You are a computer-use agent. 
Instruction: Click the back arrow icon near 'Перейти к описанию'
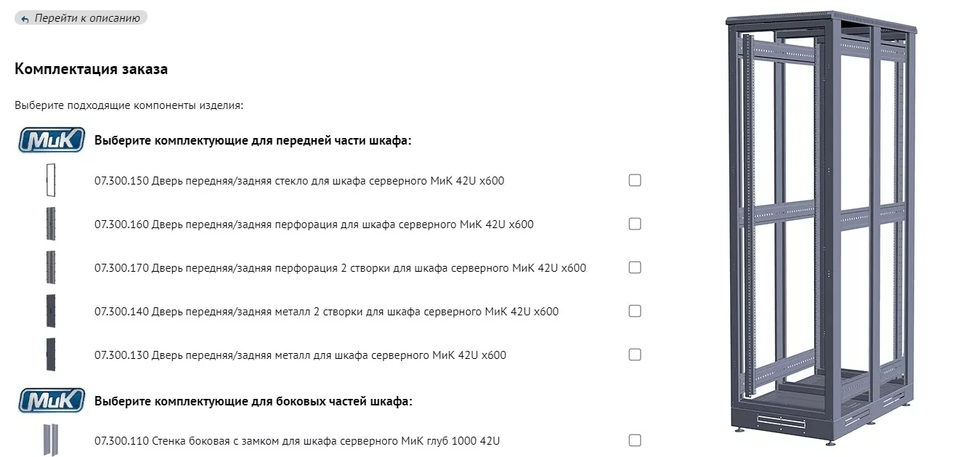(x=25, y=19)
